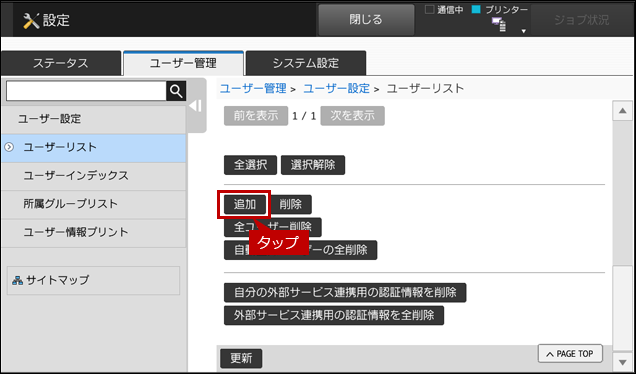Open ユーザー情報プリント menu item
The width and height of the screenshot is (636, 374).
click(94, 233)
